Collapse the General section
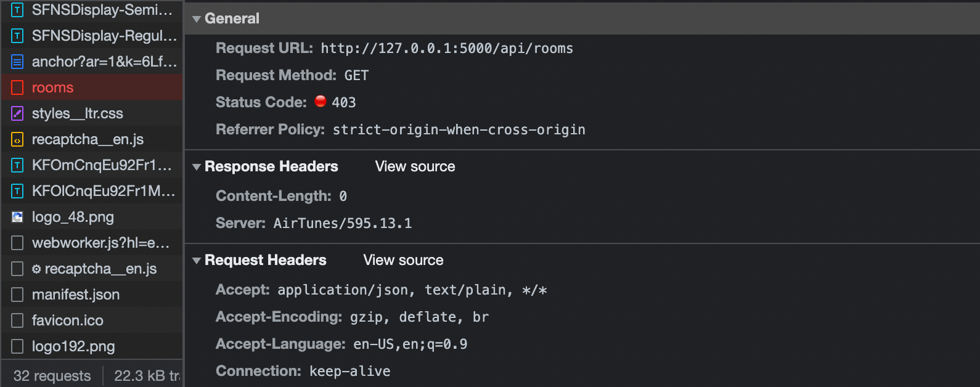 pos(196,18)
